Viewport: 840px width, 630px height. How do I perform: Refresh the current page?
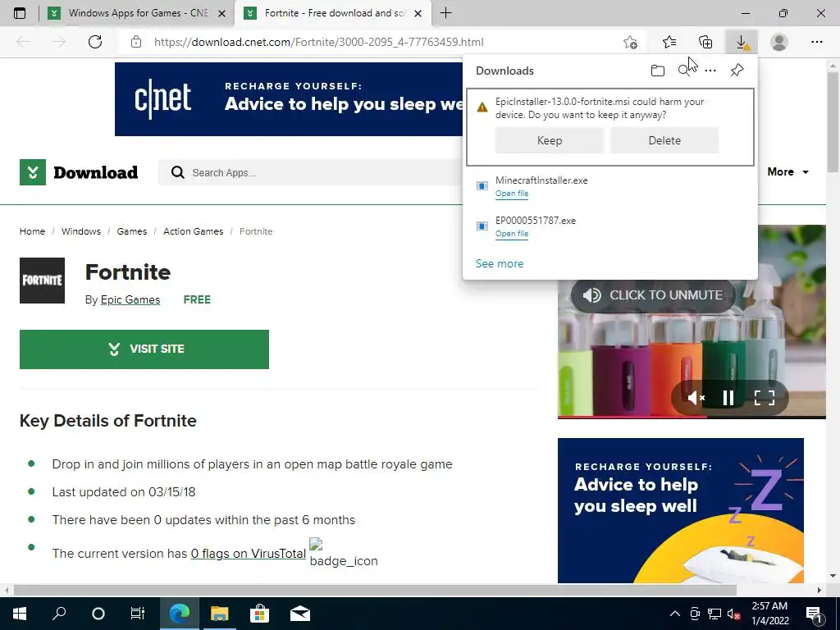coord(95,42)
